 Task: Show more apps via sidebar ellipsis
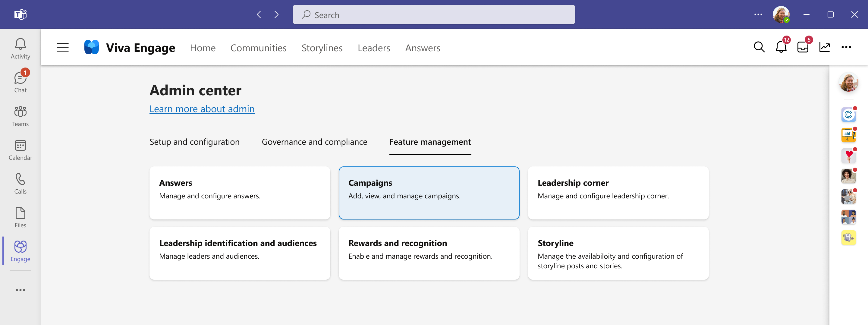(20, 290)
